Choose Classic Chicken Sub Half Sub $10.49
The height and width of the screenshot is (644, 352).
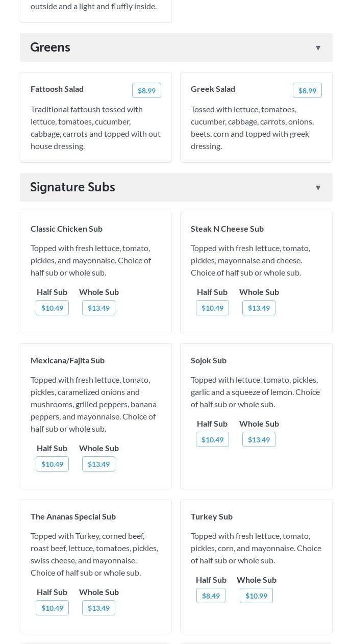[52, 308]
